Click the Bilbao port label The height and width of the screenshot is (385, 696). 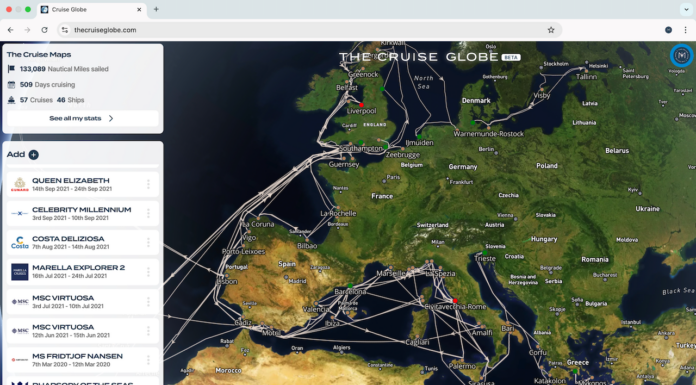click(x=307, y=246)
